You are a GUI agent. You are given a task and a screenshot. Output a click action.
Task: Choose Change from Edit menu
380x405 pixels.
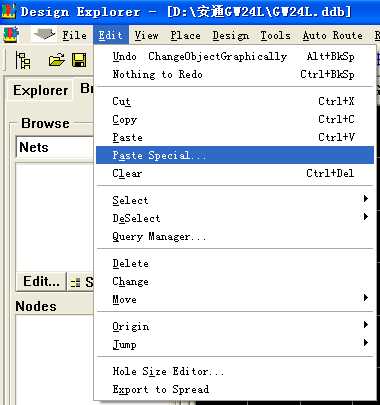tap(235, 281)
